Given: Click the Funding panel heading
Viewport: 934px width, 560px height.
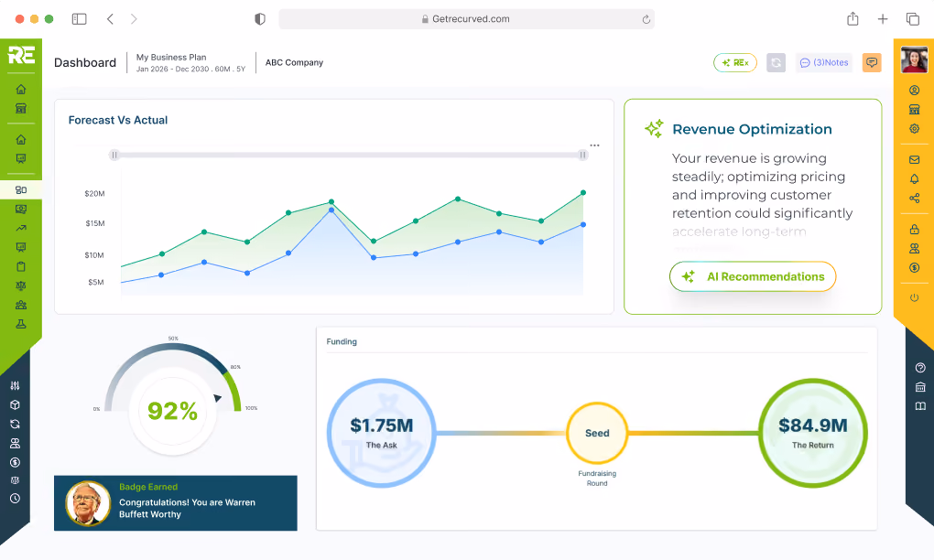Looking at the screenshot, I should coord(342,341).
